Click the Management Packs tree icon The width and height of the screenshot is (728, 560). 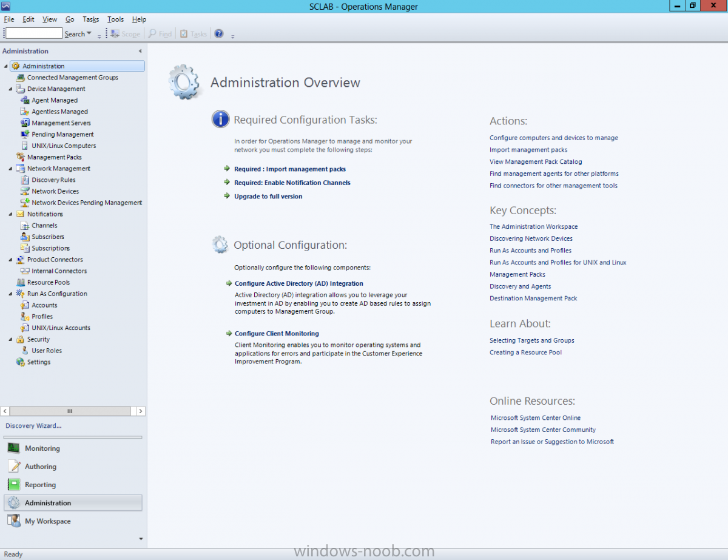tap(21, 157)
